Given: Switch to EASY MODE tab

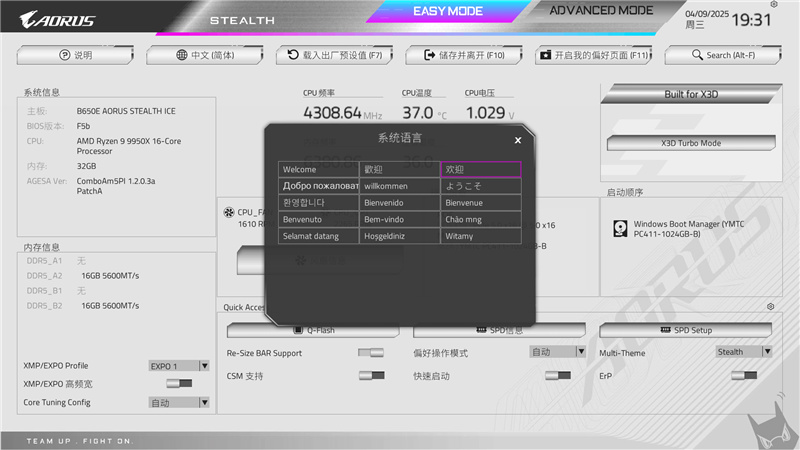Looking at the screenshot, I should pyautogui.click(x=447, y=11).
